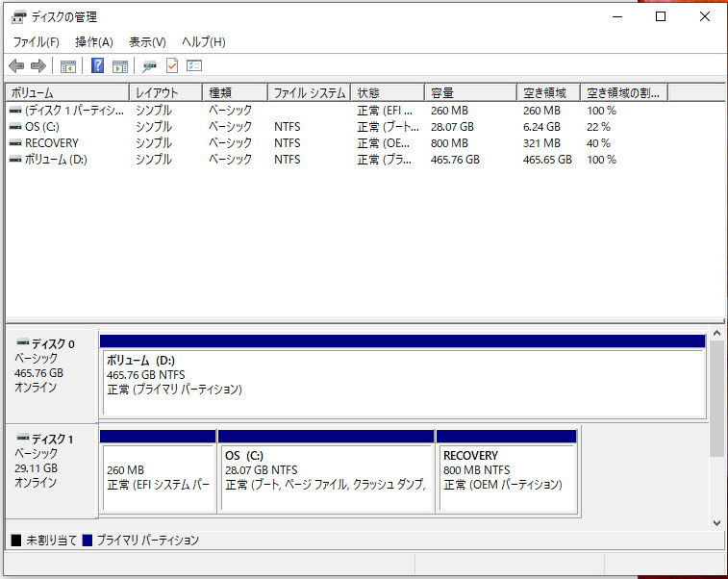Click the Disk Management title bar icon
The image size is (728, 579).
19,17
